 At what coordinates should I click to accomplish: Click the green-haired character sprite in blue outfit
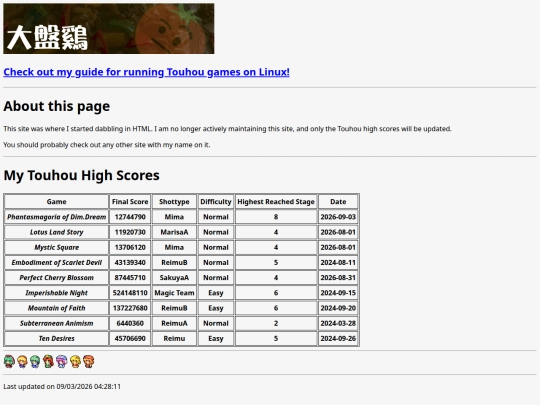(x=35, y=361)
